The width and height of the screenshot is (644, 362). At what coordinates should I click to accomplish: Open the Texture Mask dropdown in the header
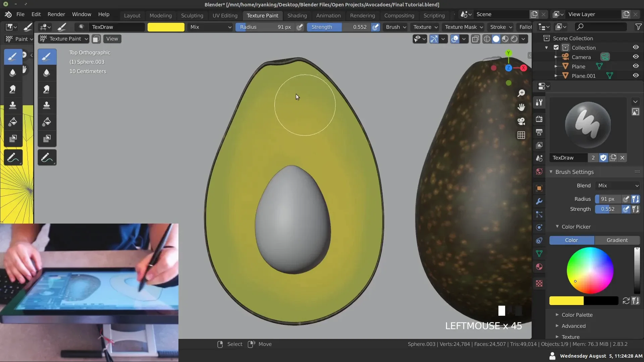tap(463, 27)
